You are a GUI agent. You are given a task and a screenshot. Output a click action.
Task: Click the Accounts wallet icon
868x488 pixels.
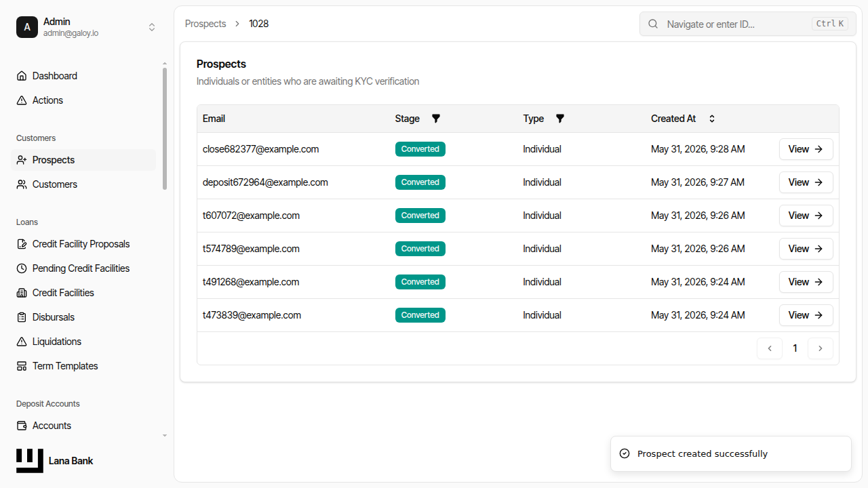[x=22, y=426]
